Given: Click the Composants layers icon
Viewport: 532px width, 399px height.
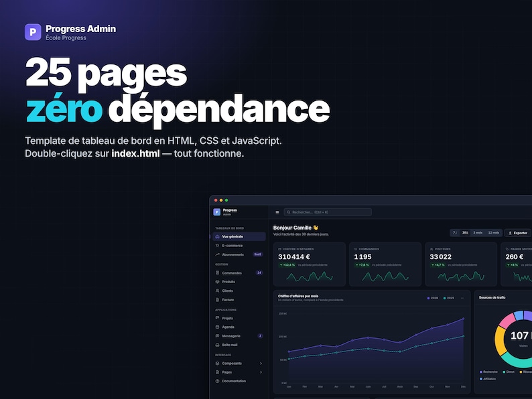Looking at the screenshot, I should click(x=218, y=363).
